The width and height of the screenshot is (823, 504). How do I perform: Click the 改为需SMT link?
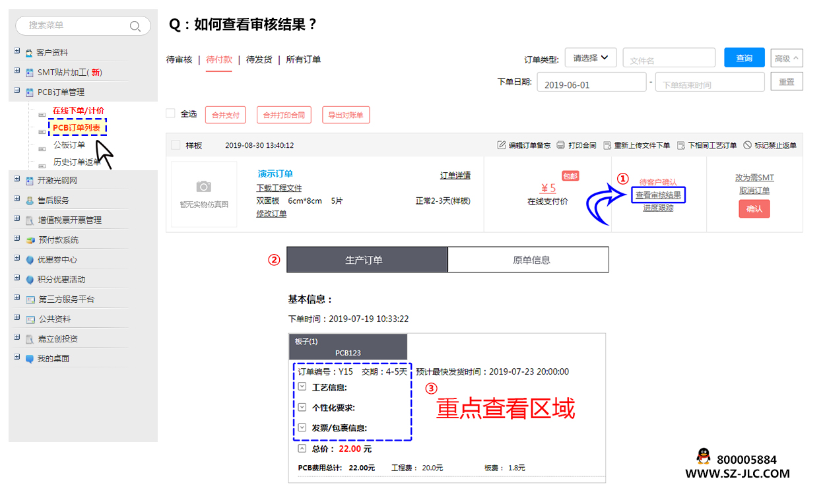(x=754, y=178)
